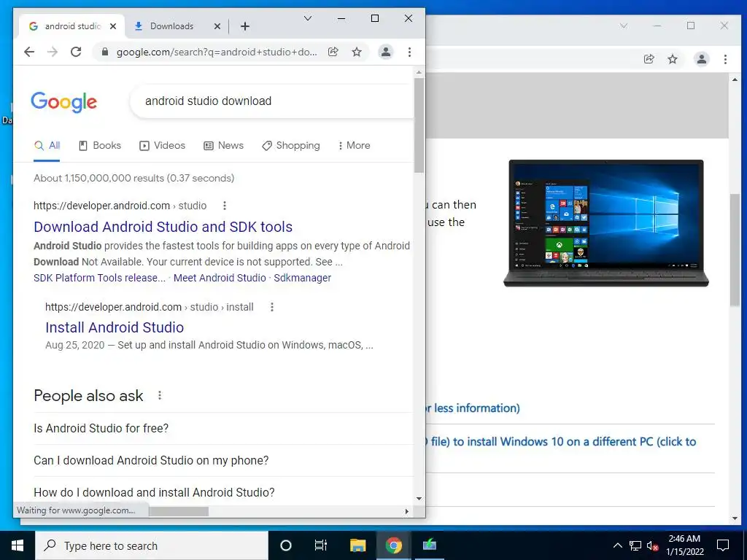
Task: Click the laptop image in background window
Action: pyautogui.click(x=606, y=223)
